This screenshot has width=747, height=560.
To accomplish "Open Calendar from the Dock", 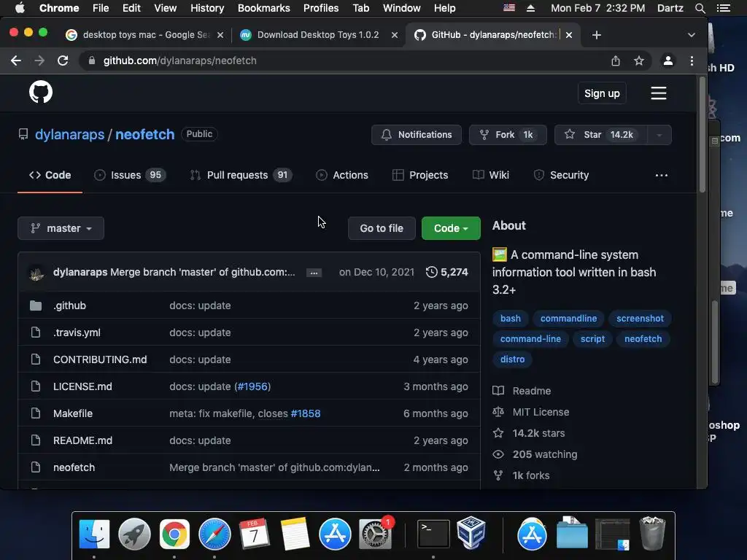I will coord(255,534).
